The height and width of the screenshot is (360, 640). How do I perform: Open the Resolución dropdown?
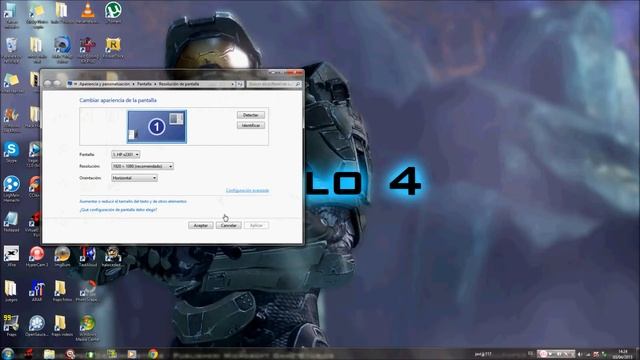[142, 166]
